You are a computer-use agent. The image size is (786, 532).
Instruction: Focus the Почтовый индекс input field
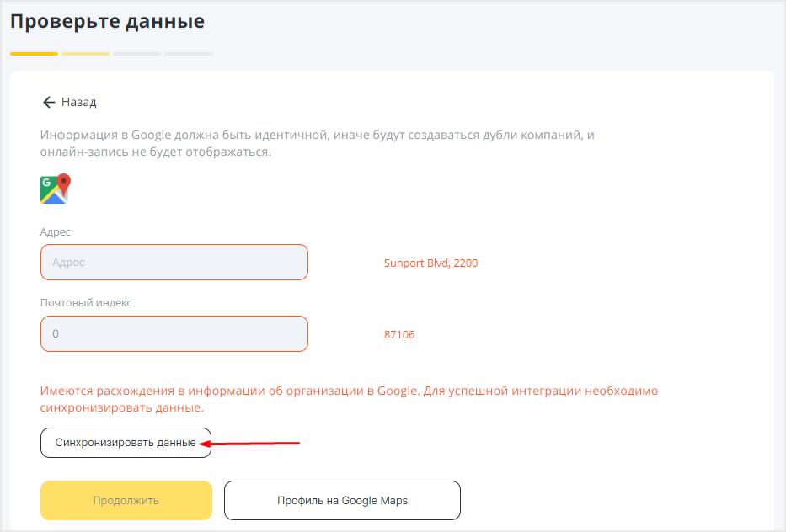point(174,333)
